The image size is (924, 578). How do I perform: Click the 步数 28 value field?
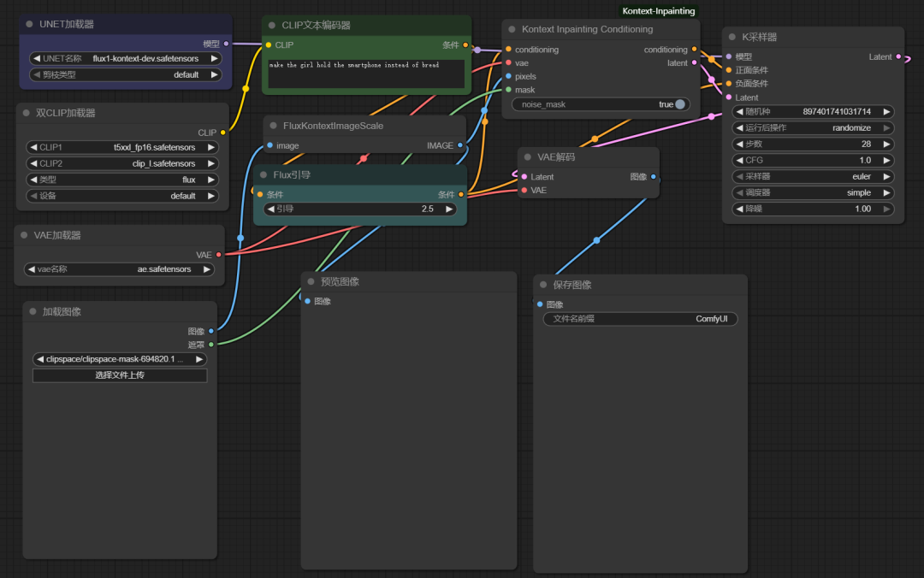pos(814,144)
